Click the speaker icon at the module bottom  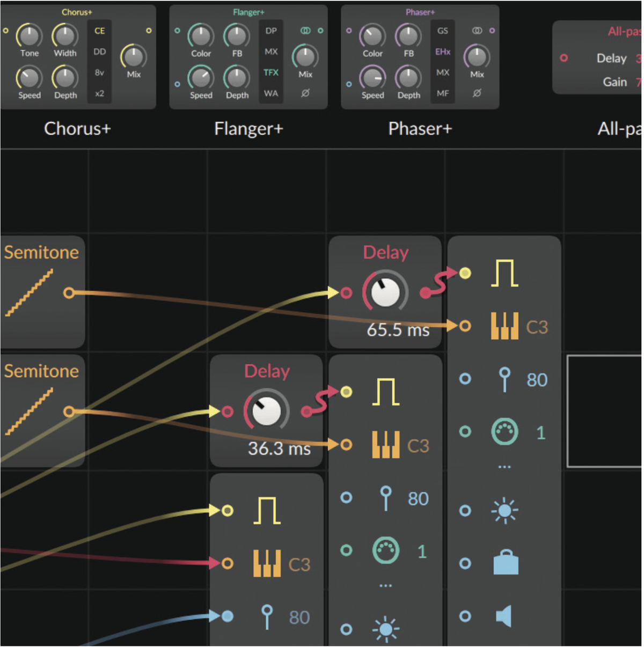(504, 615)
